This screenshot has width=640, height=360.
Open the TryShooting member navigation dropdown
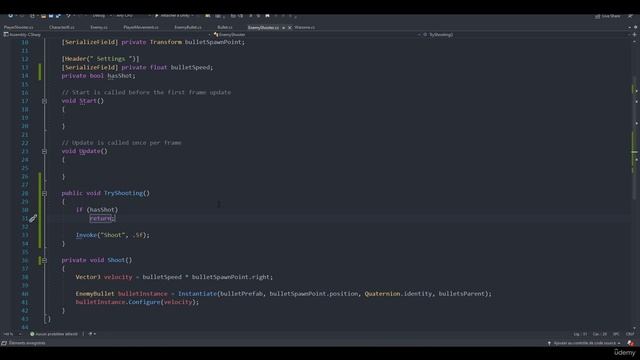527,35
